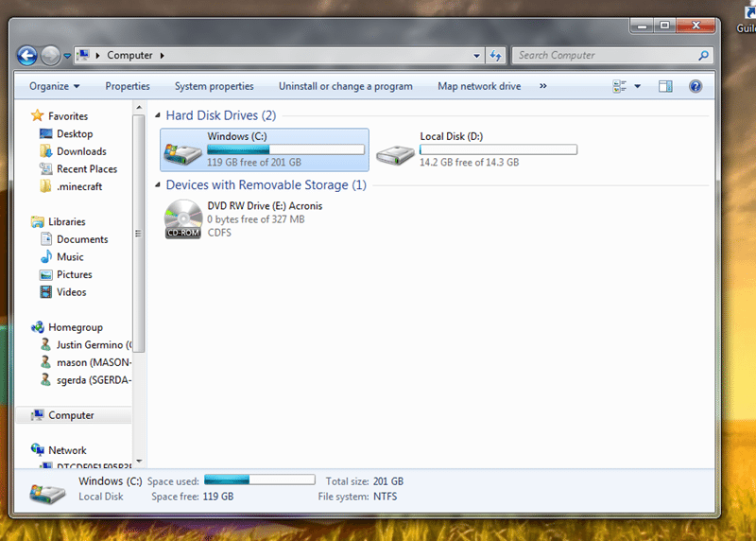
Task: Click navigation pane scroll down arrow
Action: [x=139, y=461]
